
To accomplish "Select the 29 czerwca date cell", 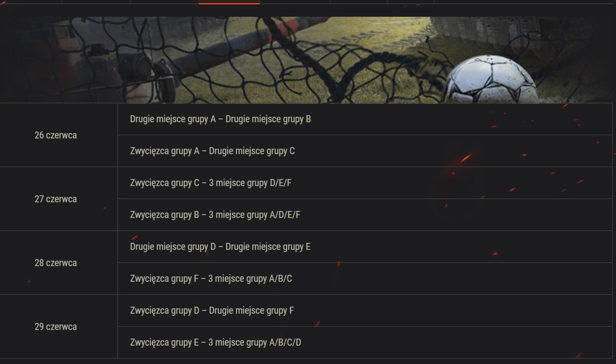I will (x=58, y=327).
